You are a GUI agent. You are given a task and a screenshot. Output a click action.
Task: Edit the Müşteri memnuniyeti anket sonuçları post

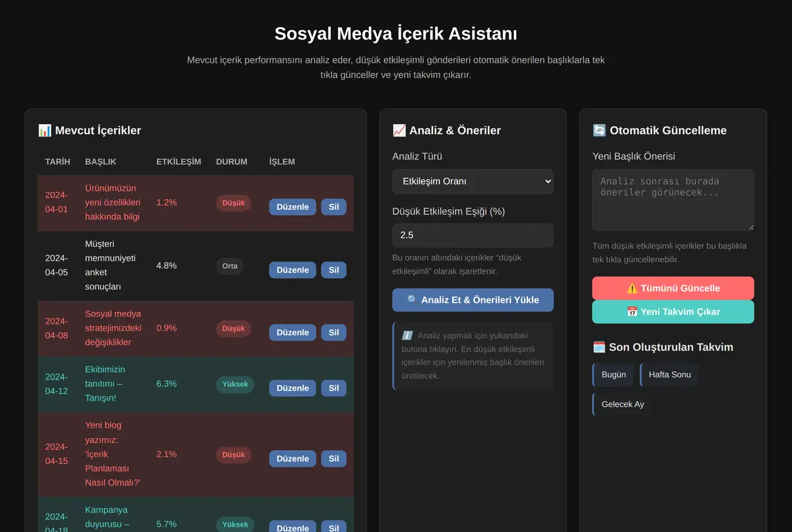(292, 269)
